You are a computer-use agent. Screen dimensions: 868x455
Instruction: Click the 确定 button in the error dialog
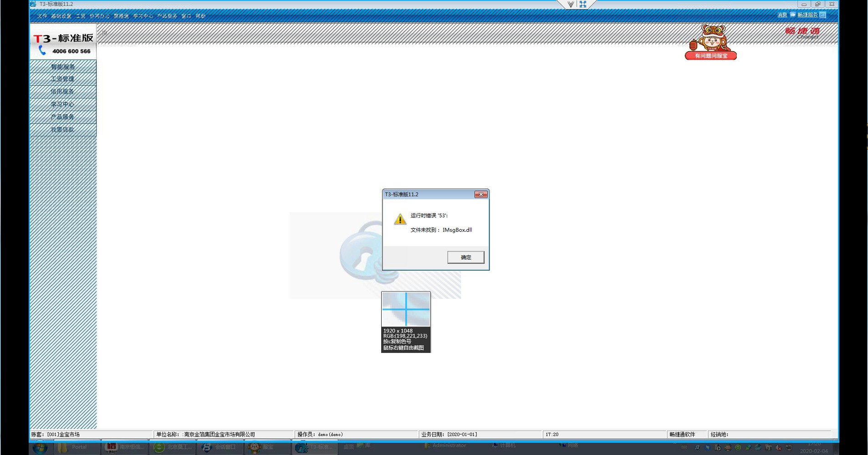click(465, 257)
